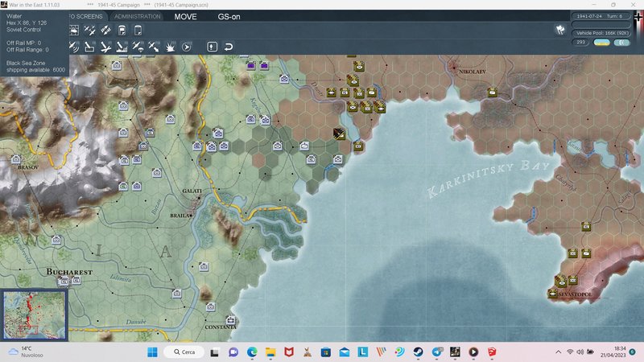Click the Nikolaev city label
Screen dimensions: 644x362
click(x=472, y=72)
